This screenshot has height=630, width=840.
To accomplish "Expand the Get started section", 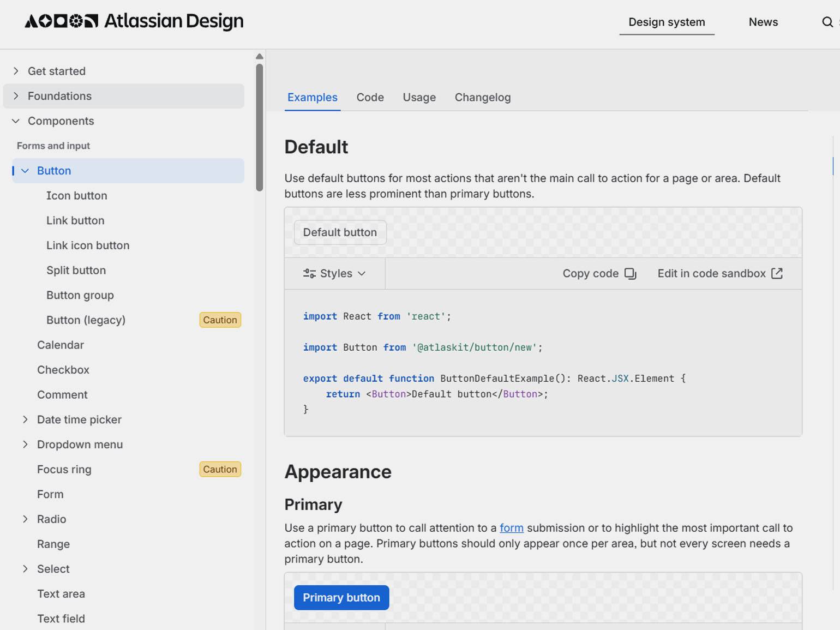I will (16, 71).
